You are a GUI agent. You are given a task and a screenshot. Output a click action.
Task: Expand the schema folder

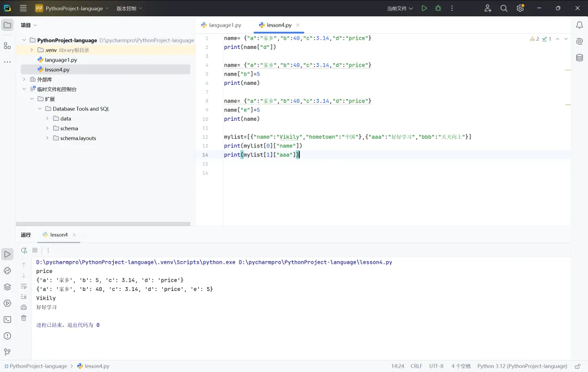(x=47, y=128)
